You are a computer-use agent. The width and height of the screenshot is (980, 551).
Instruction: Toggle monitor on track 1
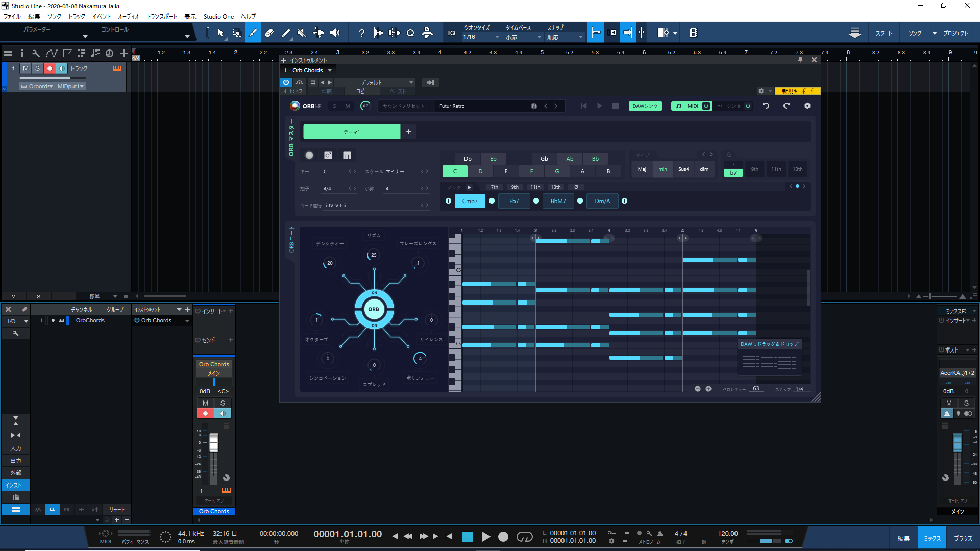62,68
